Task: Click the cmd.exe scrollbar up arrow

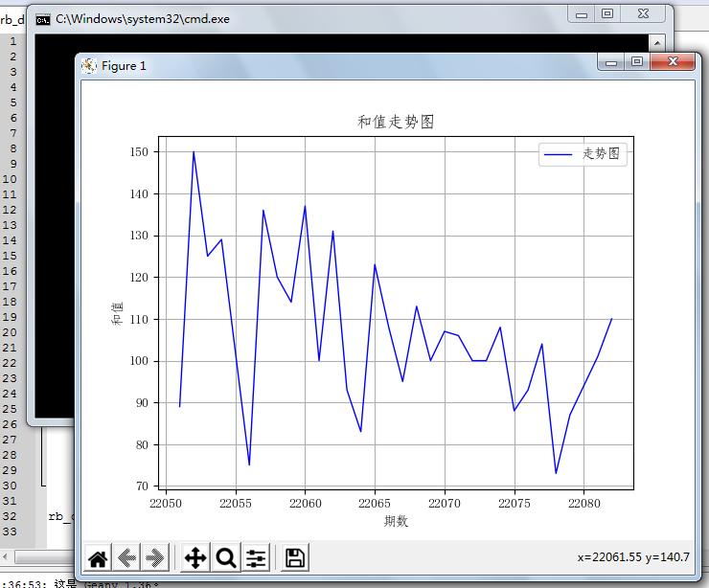Action: click(x=657, y=43)
